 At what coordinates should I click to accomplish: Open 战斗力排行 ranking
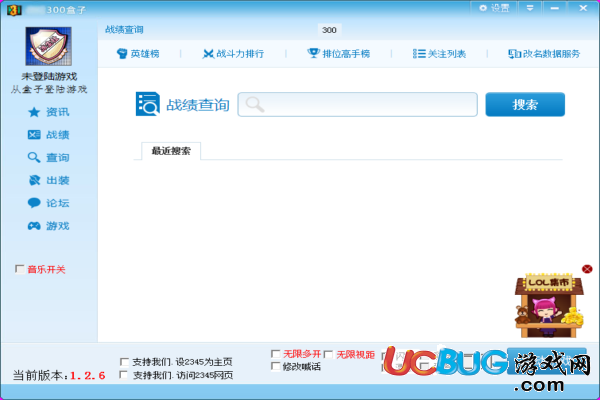pyautogui.click(x=233, y=54)
